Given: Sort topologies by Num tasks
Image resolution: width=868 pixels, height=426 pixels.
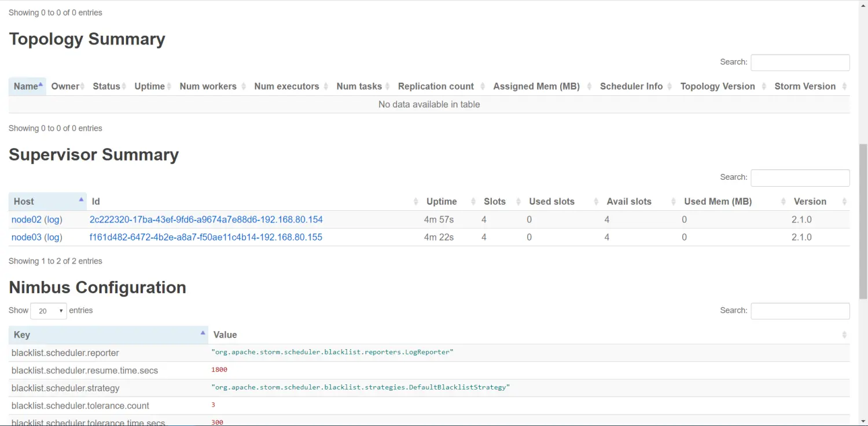Looking at the screenshot, I should (x=363, y=86).
